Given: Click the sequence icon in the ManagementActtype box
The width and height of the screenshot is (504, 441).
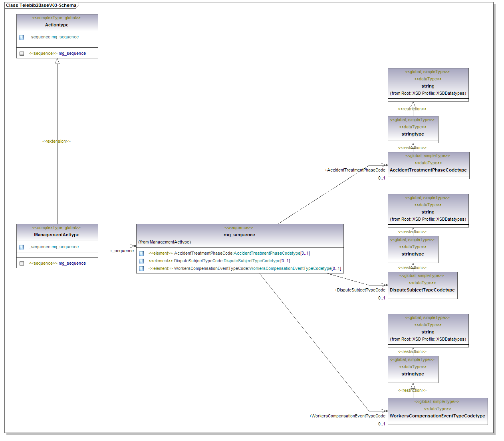Looking at the screenshot, I should (x=22, y=263).
